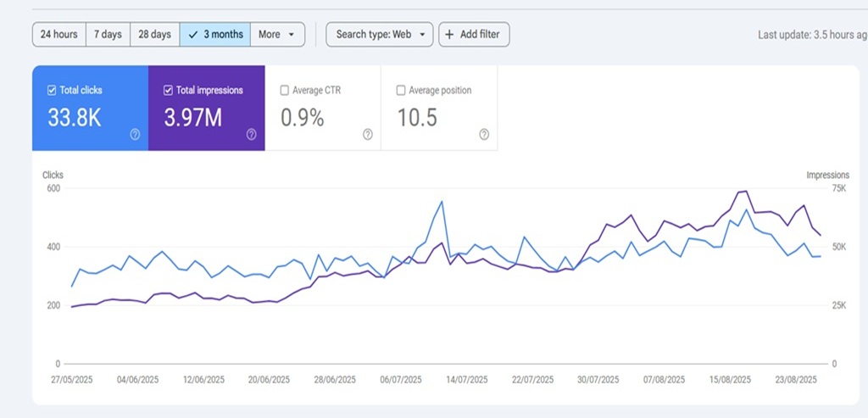868x418 pixels.
Task: Click the clicks peak on the chart near 14/07/2025
Action: (442, 202)
